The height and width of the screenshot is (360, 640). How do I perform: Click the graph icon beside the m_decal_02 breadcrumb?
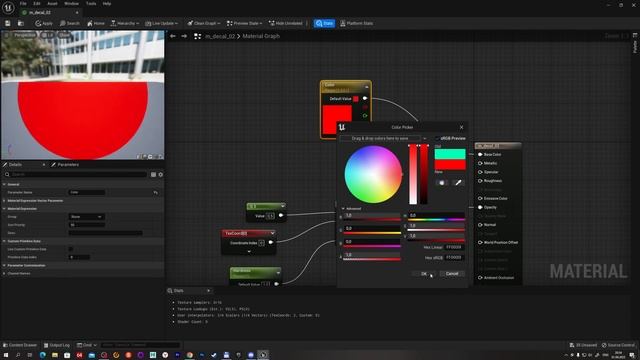click(198, 36)
